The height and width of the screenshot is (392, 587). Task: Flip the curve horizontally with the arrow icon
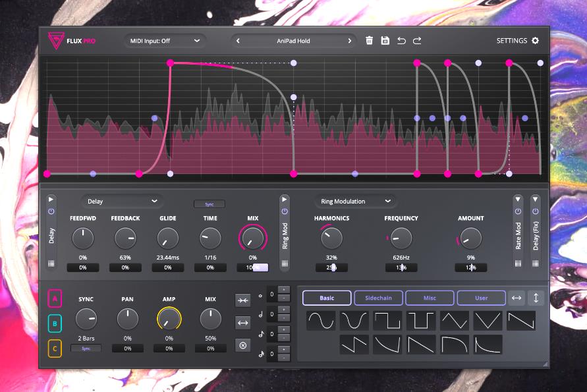point(517,298)
